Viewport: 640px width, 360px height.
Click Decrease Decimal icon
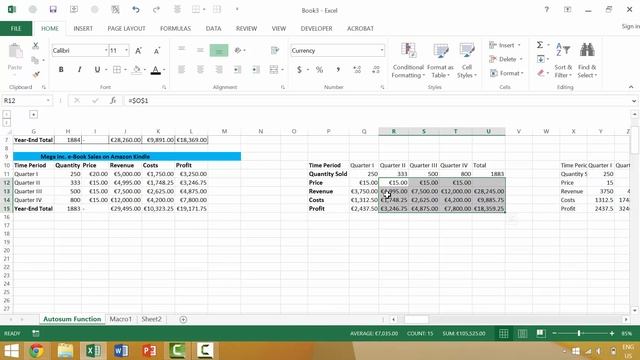[376, 70]
